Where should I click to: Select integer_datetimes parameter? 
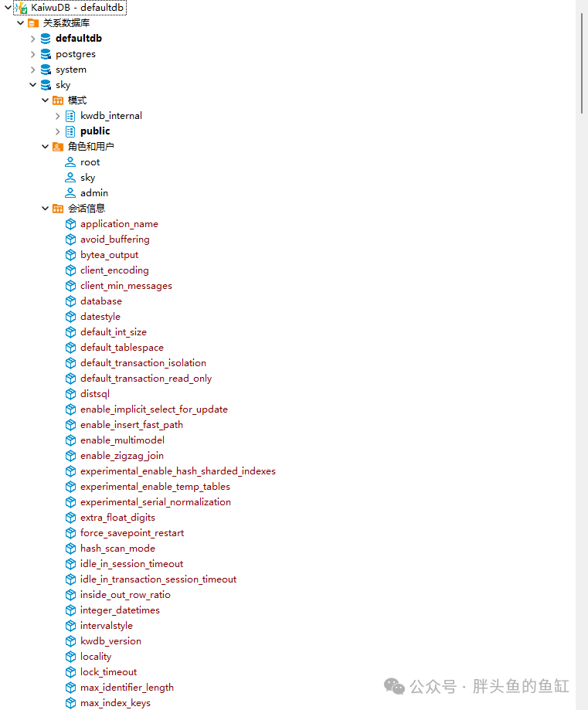pos(120,610)
